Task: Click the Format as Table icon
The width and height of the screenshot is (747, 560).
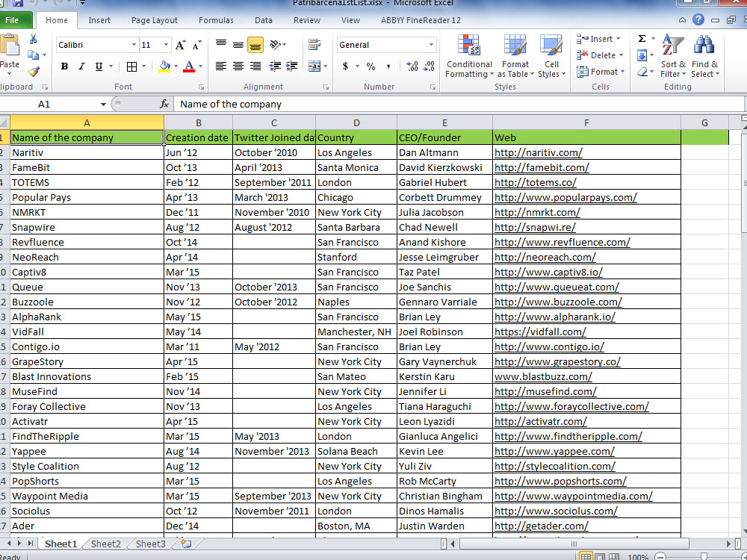Action: [515, 56]
